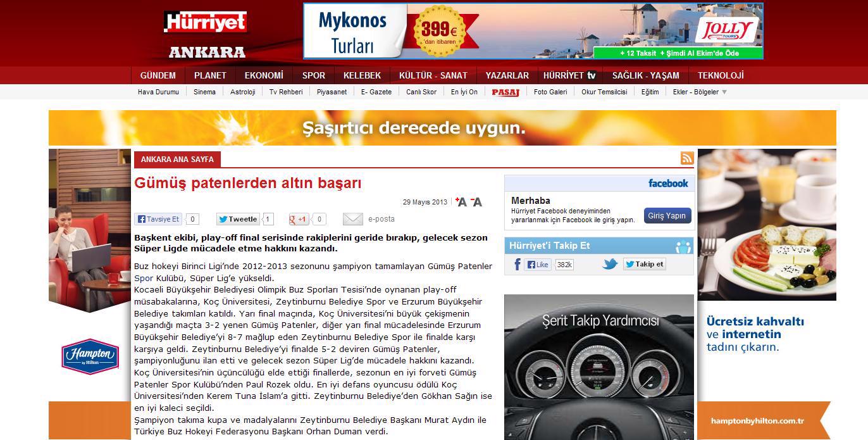Click the Hürriyet logo
Viewport: 868px width, 440px height.
206,23
